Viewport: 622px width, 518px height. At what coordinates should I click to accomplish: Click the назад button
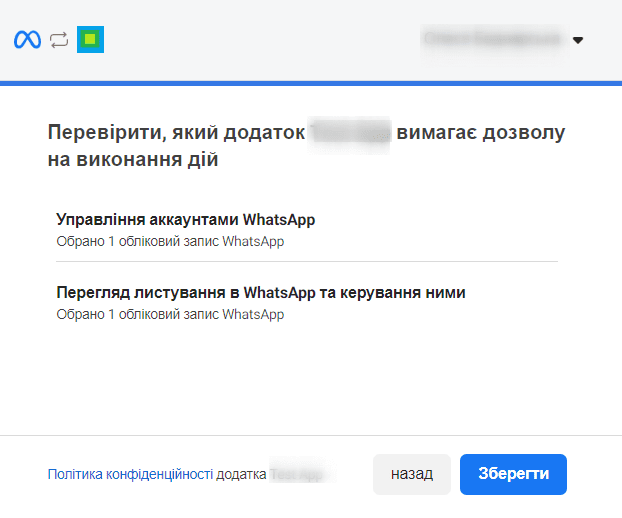pos(412,474)
